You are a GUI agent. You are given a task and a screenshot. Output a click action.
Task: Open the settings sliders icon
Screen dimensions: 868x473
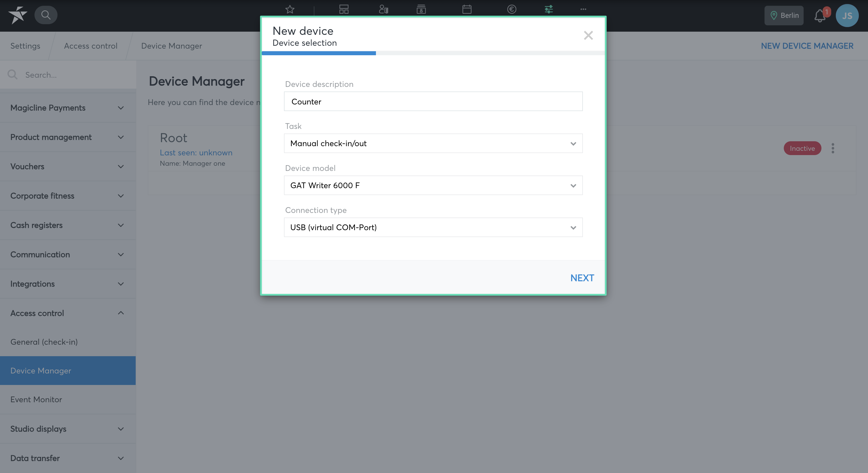coord(549,9)
